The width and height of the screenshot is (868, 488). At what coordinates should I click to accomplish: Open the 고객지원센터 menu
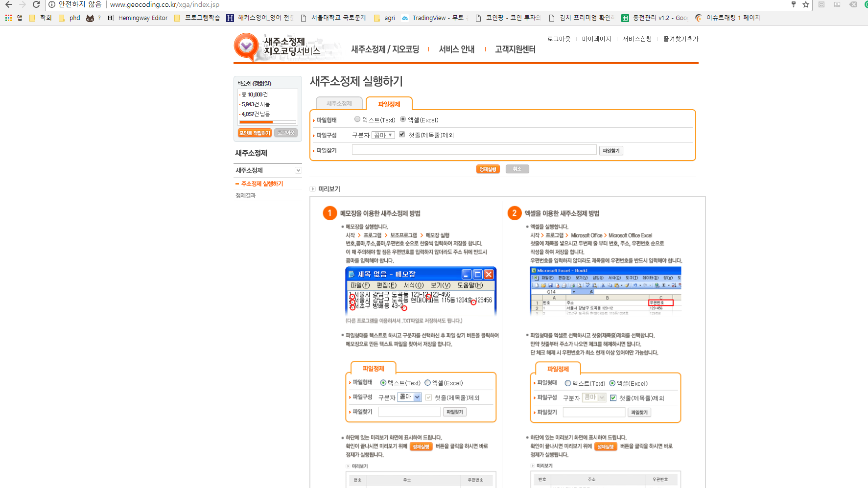[x=515, y=49]
